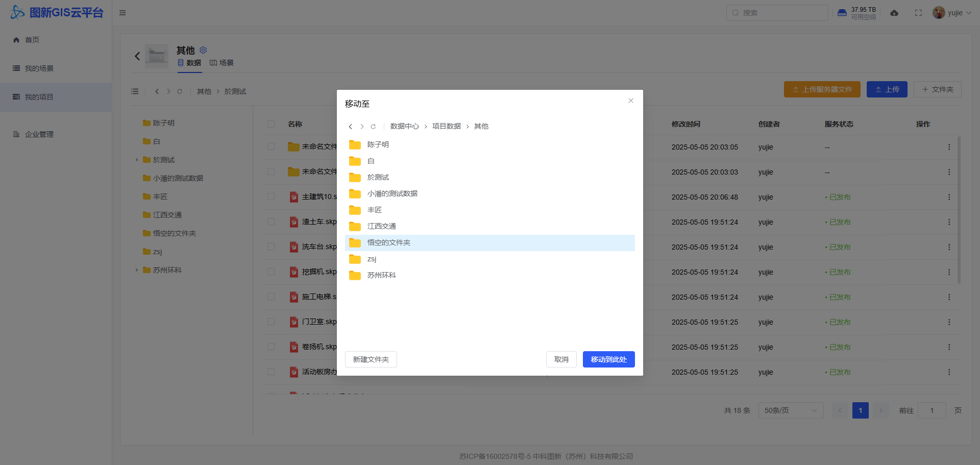Image resolution: width=980 pixels, height=465 pixels.
Task: Check the 主建筑10 row checkbox
Action: click(271, 197)
